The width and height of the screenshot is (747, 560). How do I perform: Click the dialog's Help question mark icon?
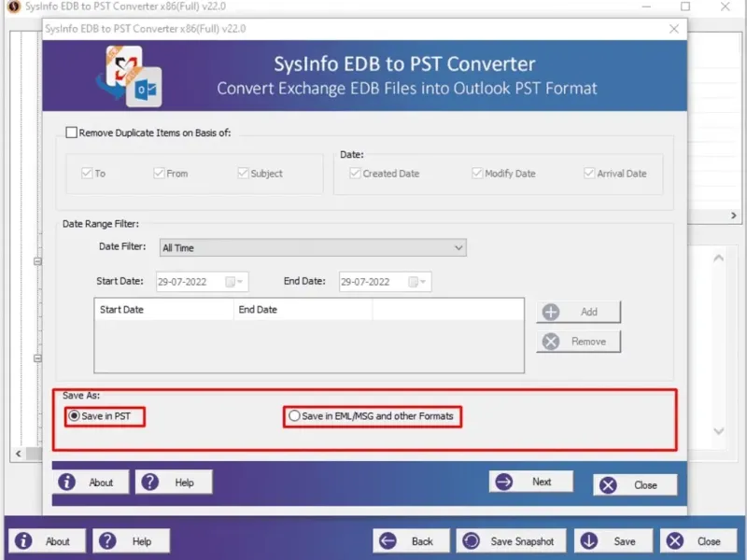[x=150, y=482]
